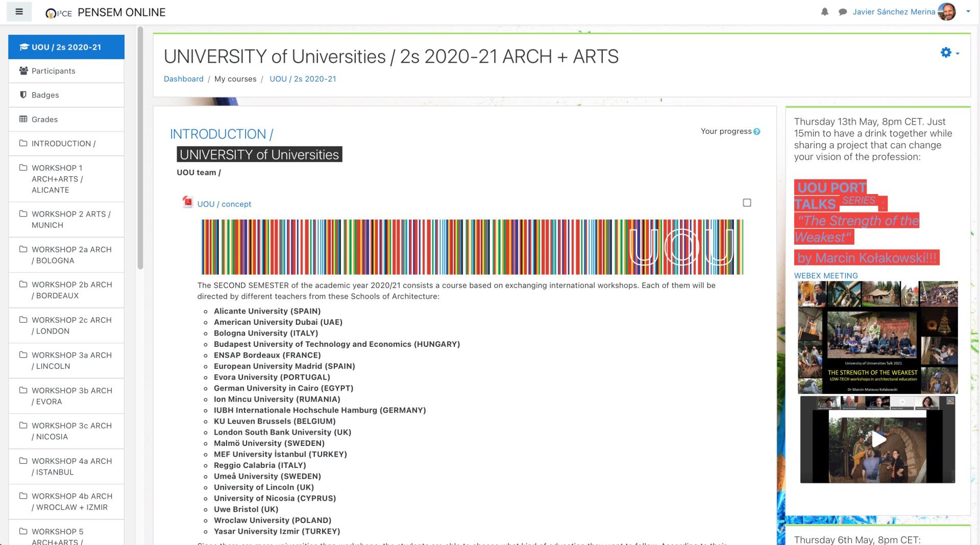Go to WORKSHOP 2a ARCH / BOLOGNA section

pyautogui.click(x=71, y=255)
